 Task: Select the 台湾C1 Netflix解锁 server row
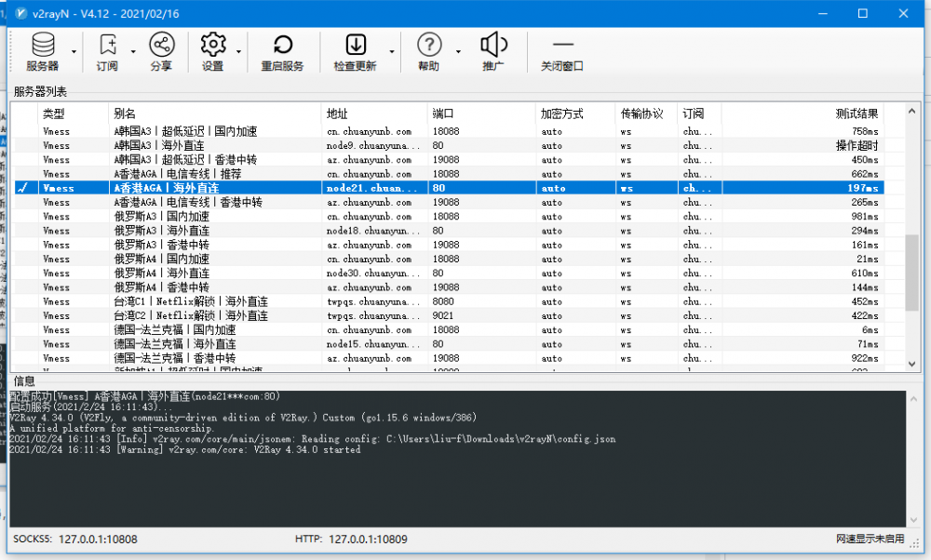point(191,301)
